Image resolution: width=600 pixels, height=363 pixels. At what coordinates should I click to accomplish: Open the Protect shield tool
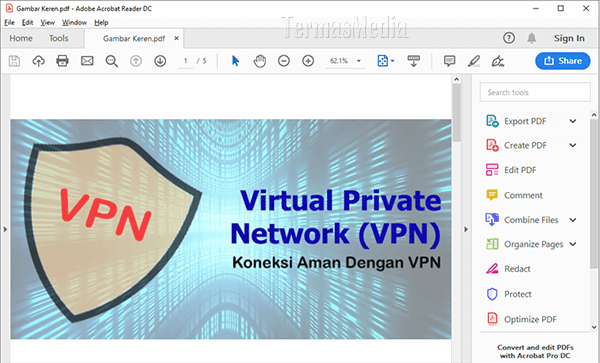point(518,294)
